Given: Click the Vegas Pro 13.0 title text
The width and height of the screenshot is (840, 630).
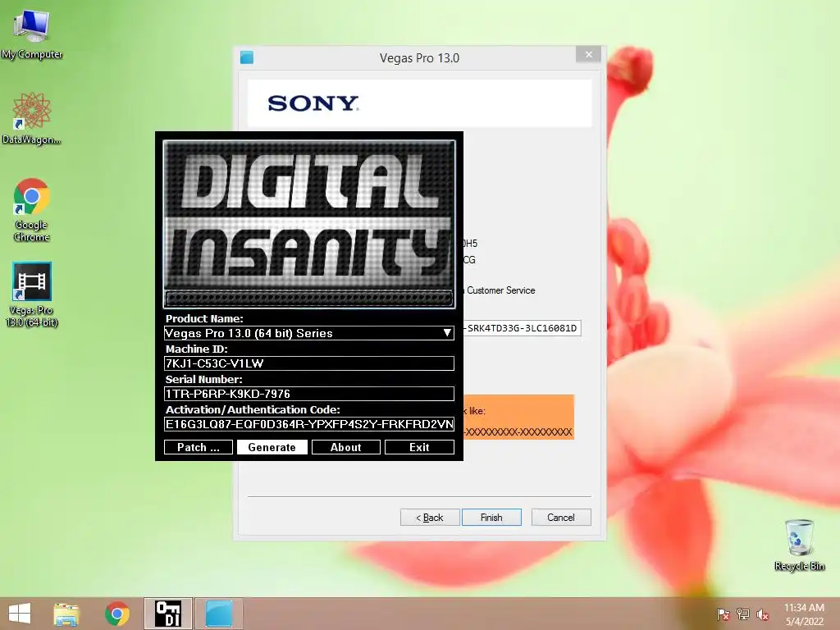Looking at the screenshot, I should pyautogui.click(x=419, y=58).
